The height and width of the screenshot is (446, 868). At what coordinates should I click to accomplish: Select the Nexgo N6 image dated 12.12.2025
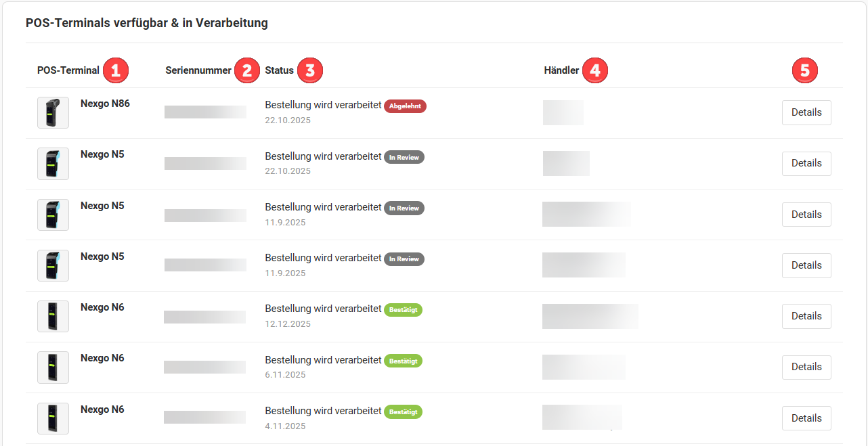(x=53, y=316)
